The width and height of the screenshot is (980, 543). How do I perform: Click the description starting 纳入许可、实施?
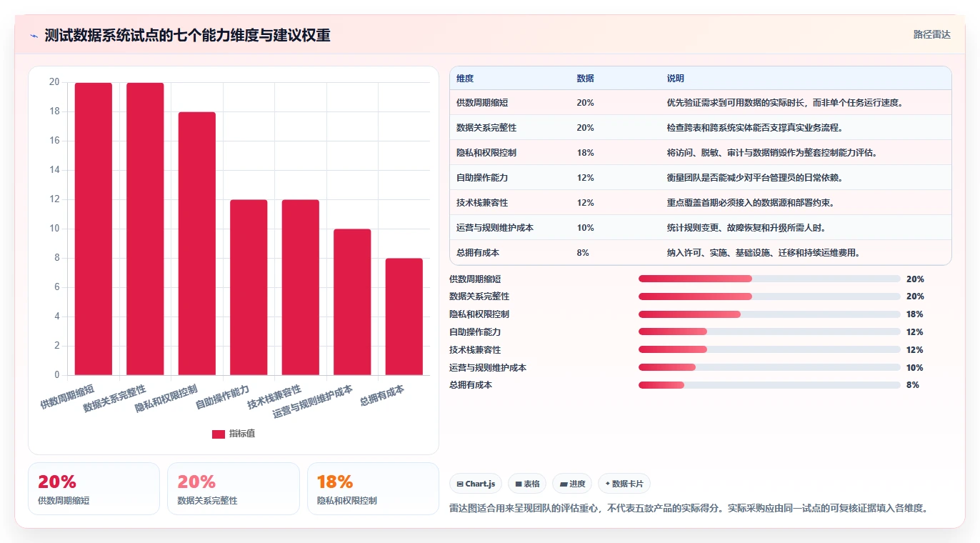(764, 253)
